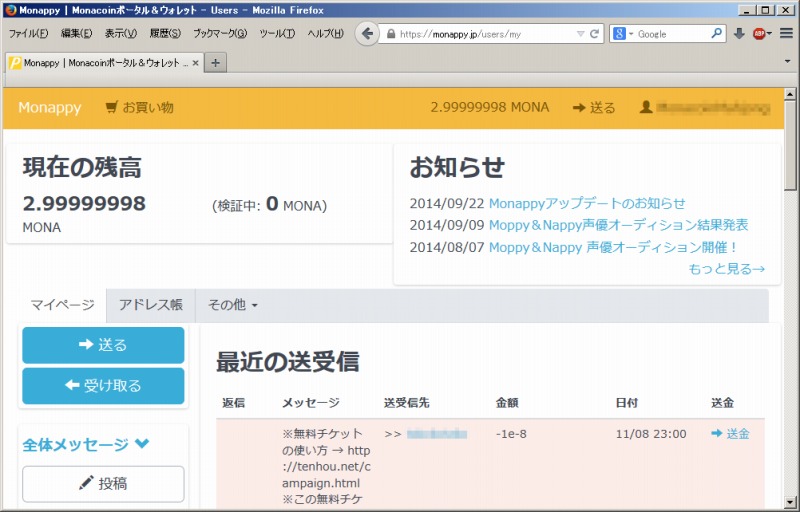This screenshot has height=512, width=800.
Task: Click the 11/08 23:00 date cell
Action: click(x=651, y=434)
